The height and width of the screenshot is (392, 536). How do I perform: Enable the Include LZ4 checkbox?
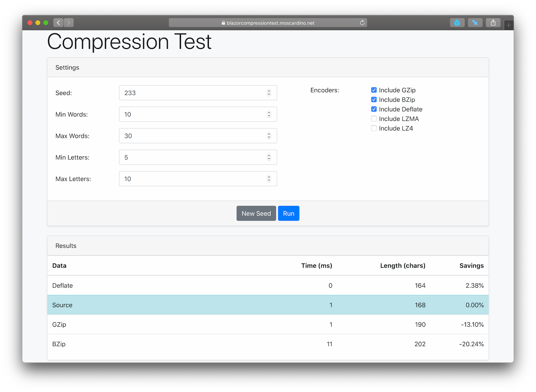point(374,128)
